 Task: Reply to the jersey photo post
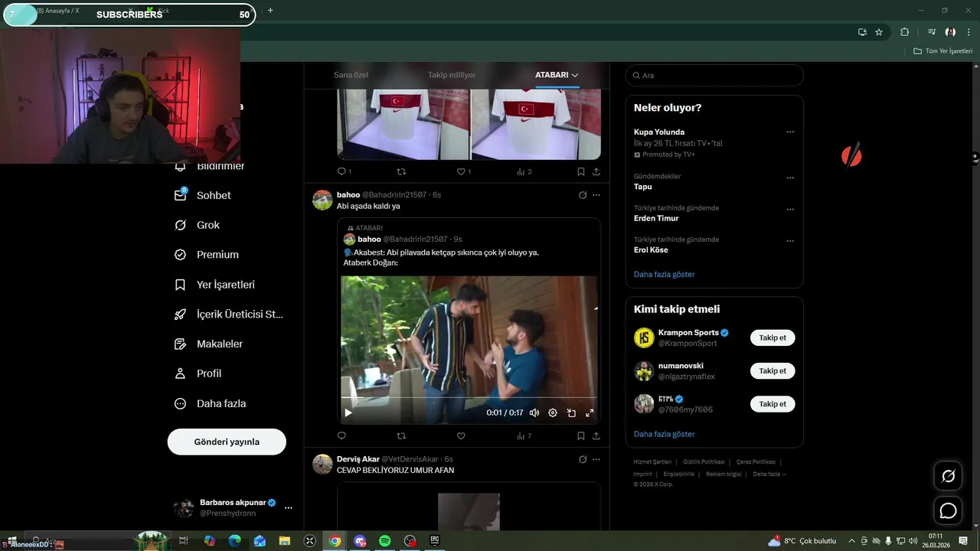pos(344,171)
